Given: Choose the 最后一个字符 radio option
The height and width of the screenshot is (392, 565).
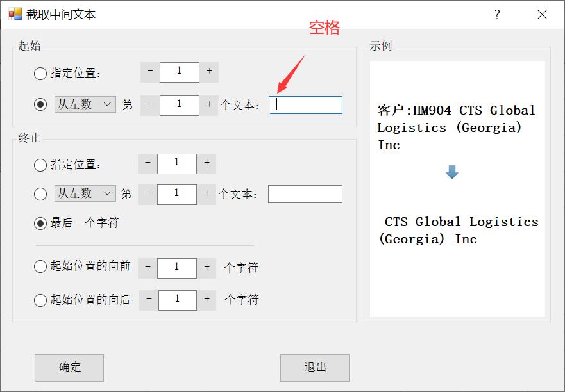Looking at the screenshot, I should tap(40, 223).
